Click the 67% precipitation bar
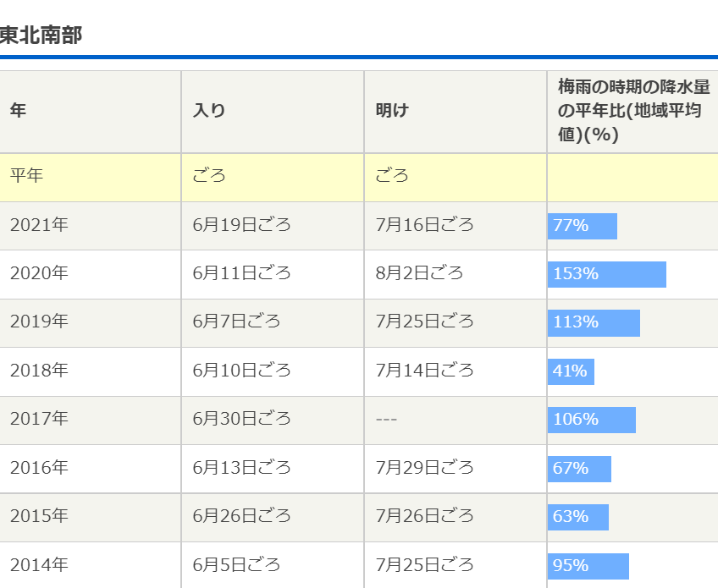 pos(580,469)
